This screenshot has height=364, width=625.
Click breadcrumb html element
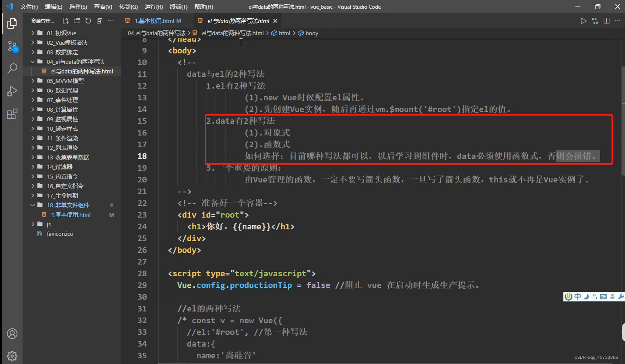click(281, 33)
